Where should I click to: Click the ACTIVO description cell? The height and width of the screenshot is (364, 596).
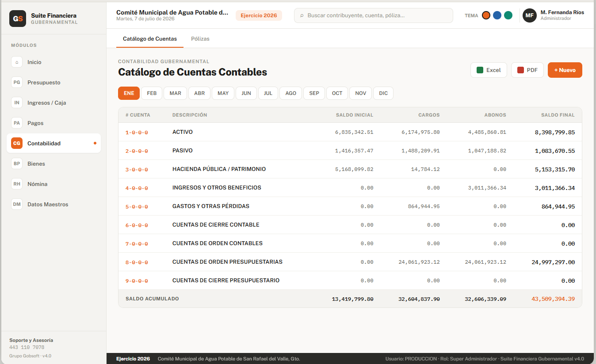point(183,132)
